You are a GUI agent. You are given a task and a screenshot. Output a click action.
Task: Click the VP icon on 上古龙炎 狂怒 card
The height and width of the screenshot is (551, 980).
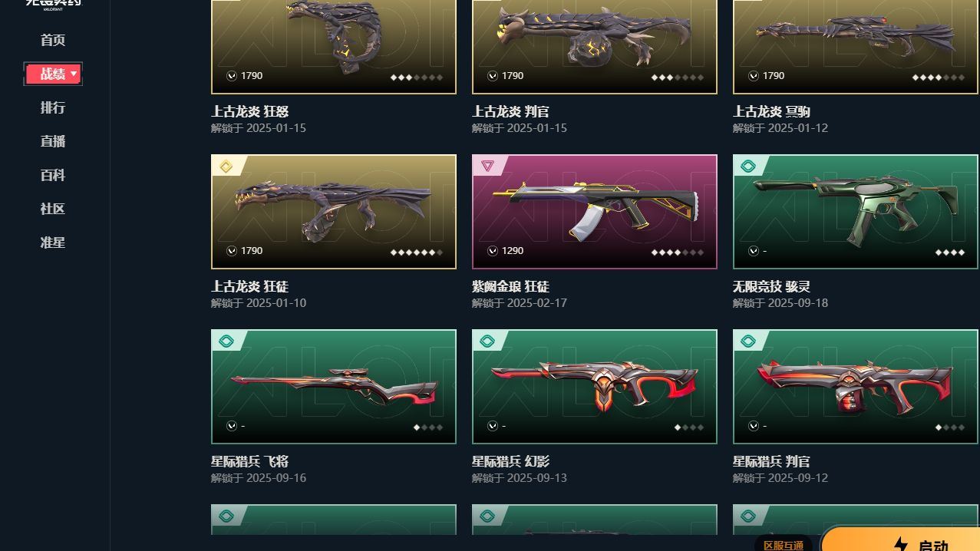(x=232, y=76)
